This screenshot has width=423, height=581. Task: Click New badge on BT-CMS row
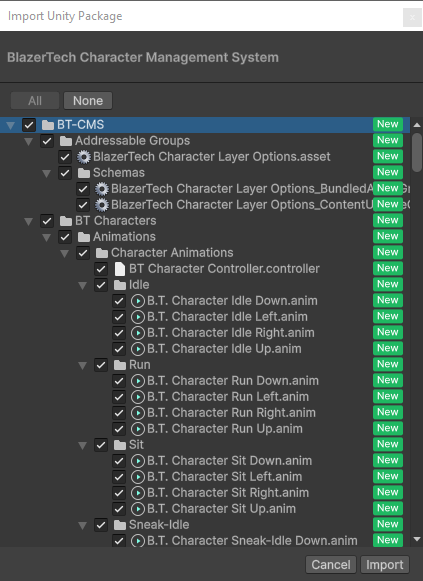click(x=388, y=124)
